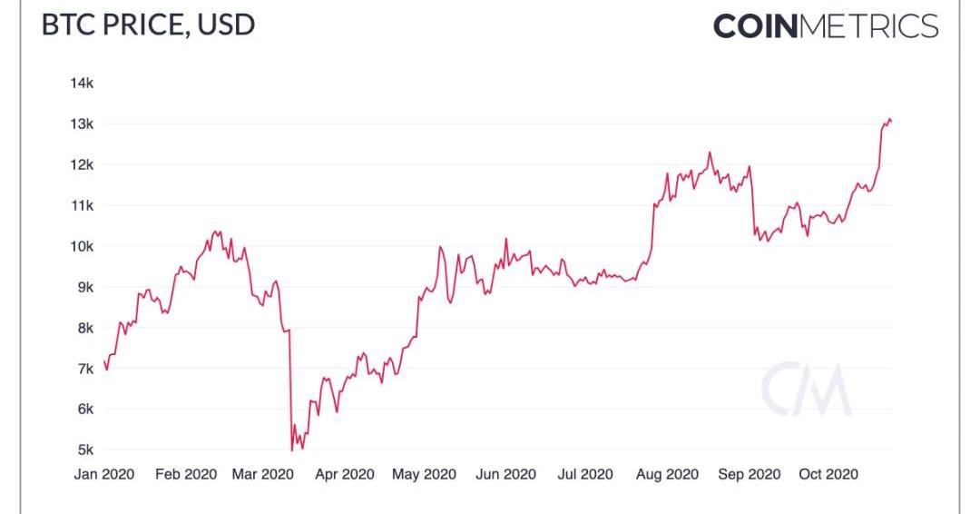Select the 8k price axis label

click(83, 328)
